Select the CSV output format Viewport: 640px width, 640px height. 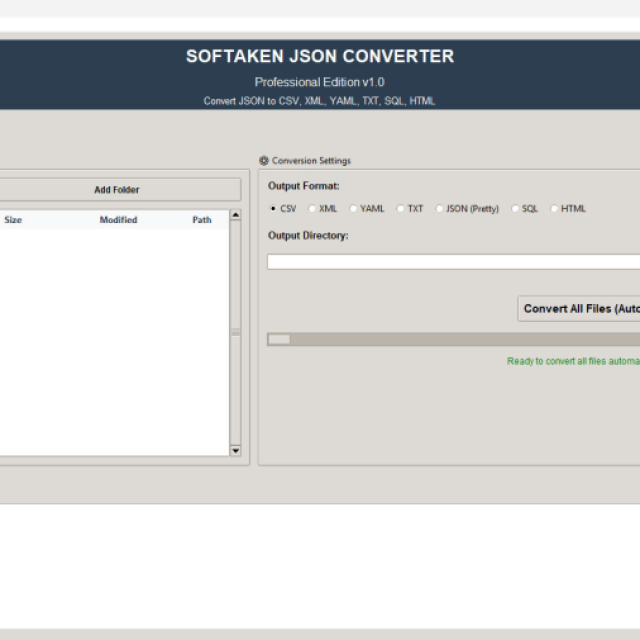[274, 209]
